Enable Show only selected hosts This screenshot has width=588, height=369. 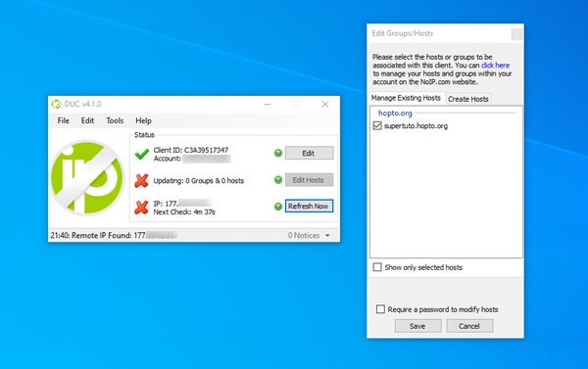pyautogui.click(x=377, y=267)
